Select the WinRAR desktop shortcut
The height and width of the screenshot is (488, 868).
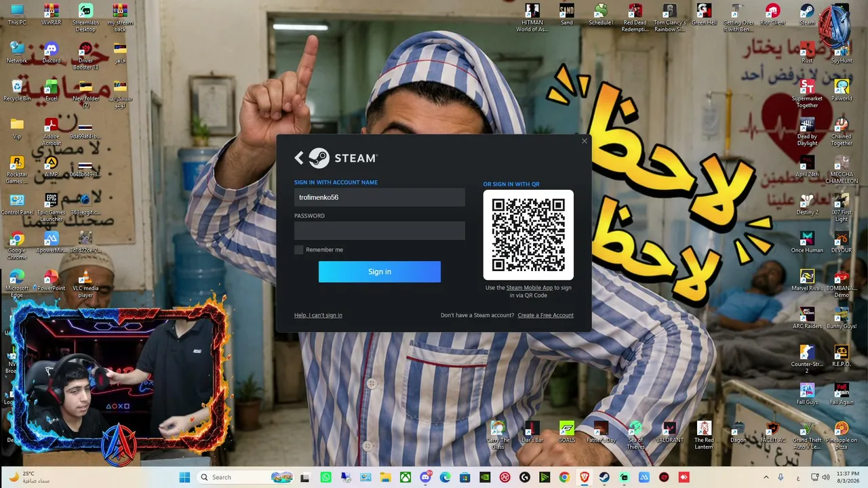[51, 15]
